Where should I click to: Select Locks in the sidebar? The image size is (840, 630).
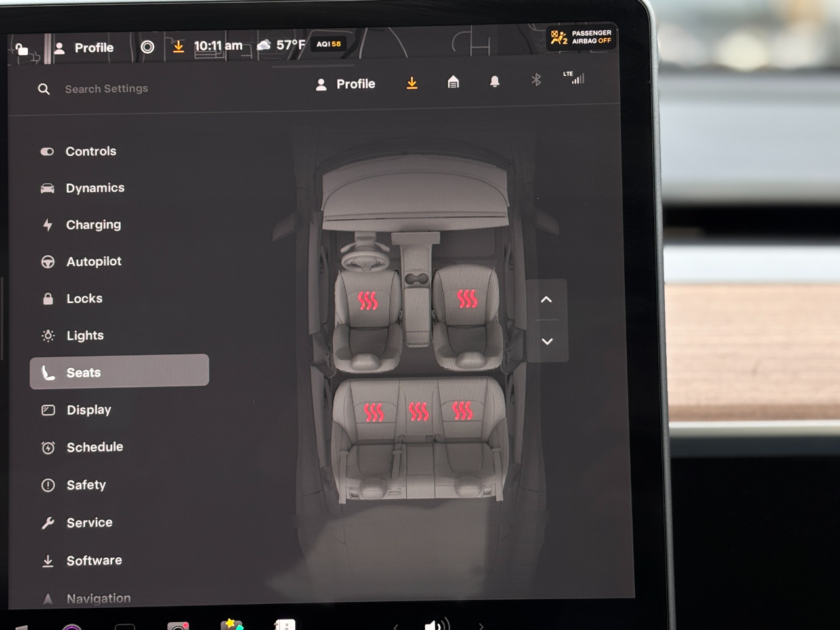click(x=84, y=299)
